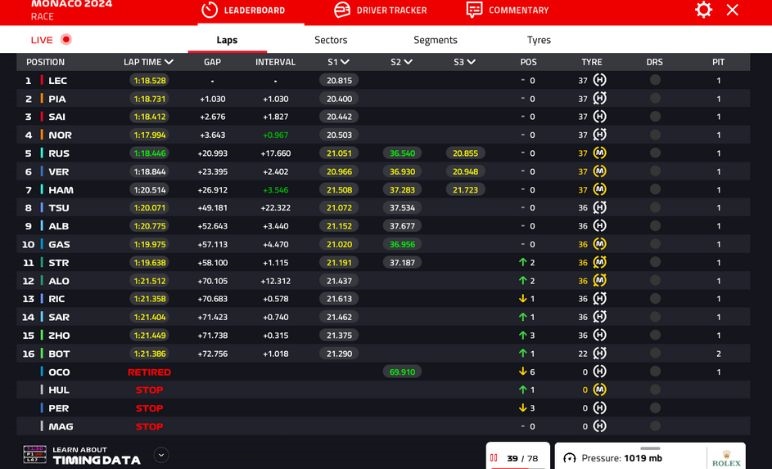The width and height of the screenshot is (772, 469).
Task: Click Leclerc's hard tyre icon
Action: [x=600, y=81]
